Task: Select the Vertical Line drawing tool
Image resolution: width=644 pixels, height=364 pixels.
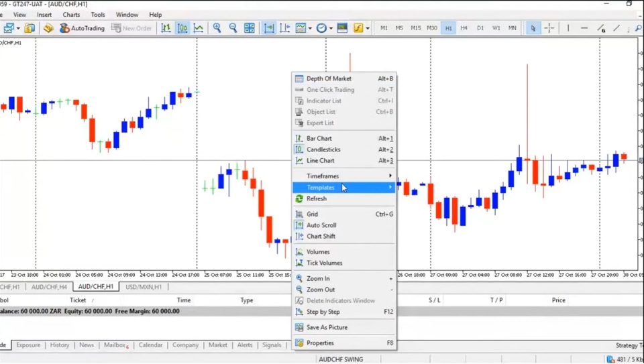Action: pos(568,28)
